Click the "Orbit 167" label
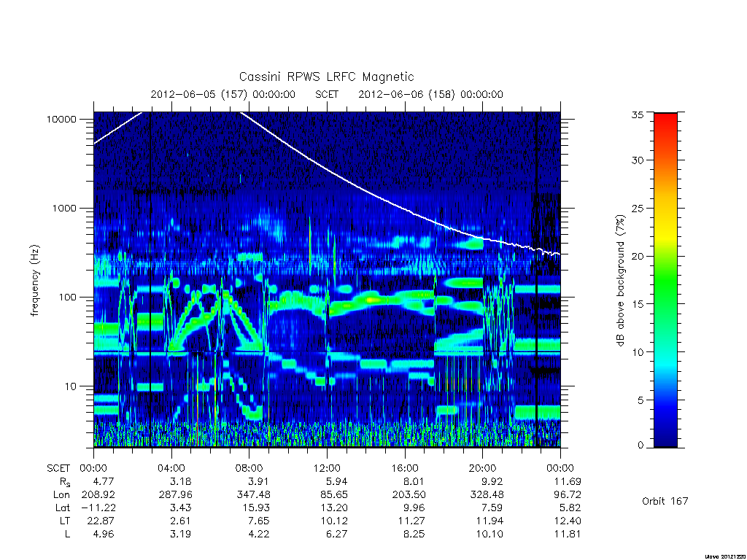Image resolution: width=747 pixels, height=560 pixels. point(665,501)
